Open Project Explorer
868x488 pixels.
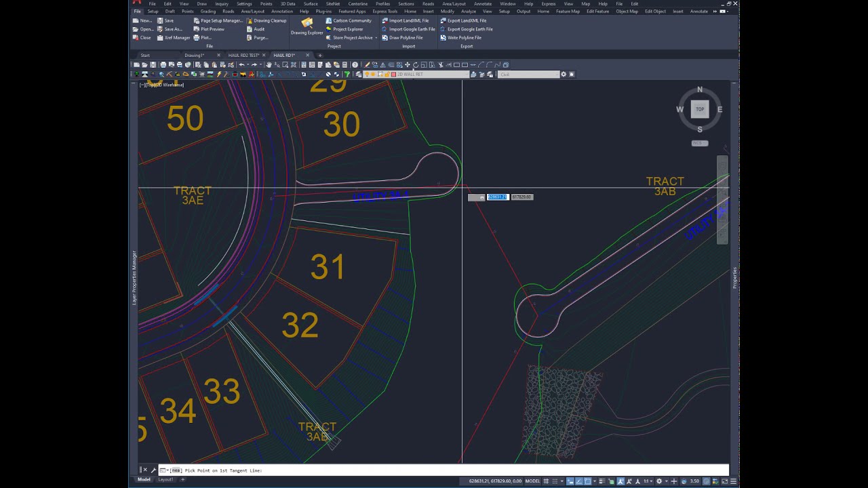click(x=344, y=29)
